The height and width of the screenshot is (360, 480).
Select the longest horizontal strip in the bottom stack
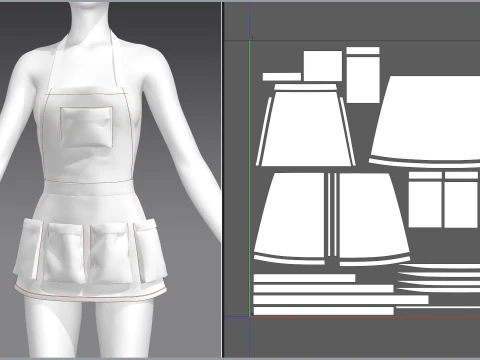click(x=341, y=300)
